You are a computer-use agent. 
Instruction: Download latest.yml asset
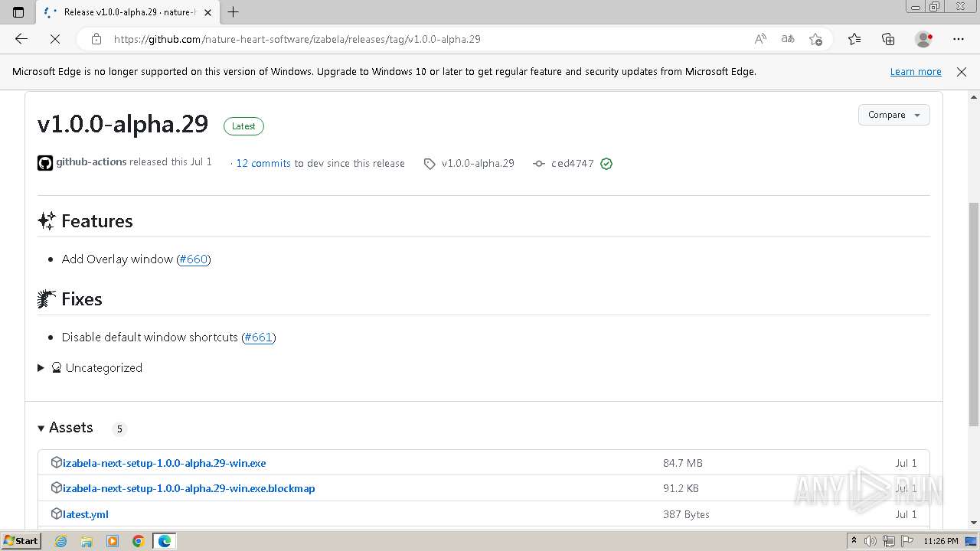86,514
